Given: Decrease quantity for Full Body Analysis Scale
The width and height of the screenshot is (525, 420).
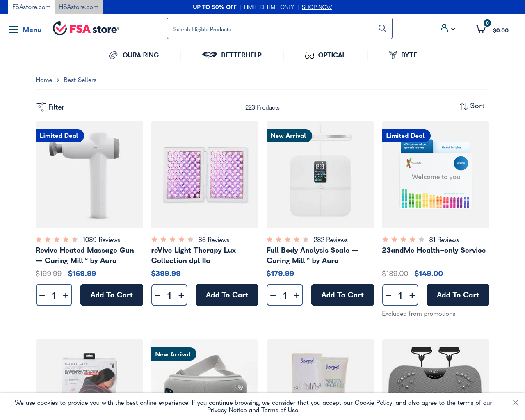Looking at the screenshot, I should click(273, 295).
